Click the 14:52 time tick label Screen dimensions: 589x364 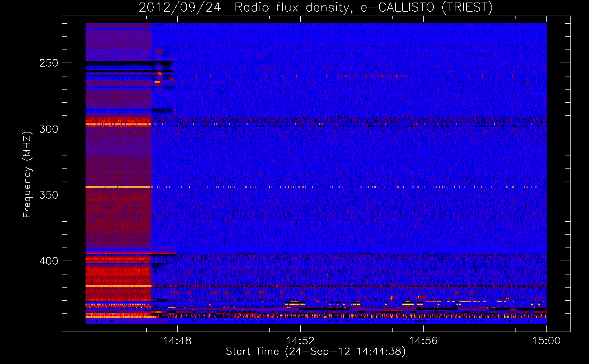pyautogui.click(x=300, y=341)
